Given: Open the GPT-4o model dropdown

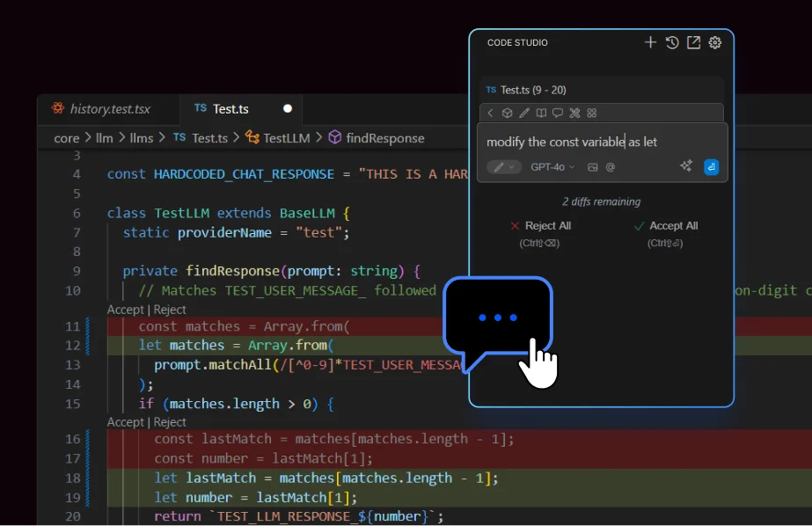Looking at the screenshot, I should coord(552,167).
